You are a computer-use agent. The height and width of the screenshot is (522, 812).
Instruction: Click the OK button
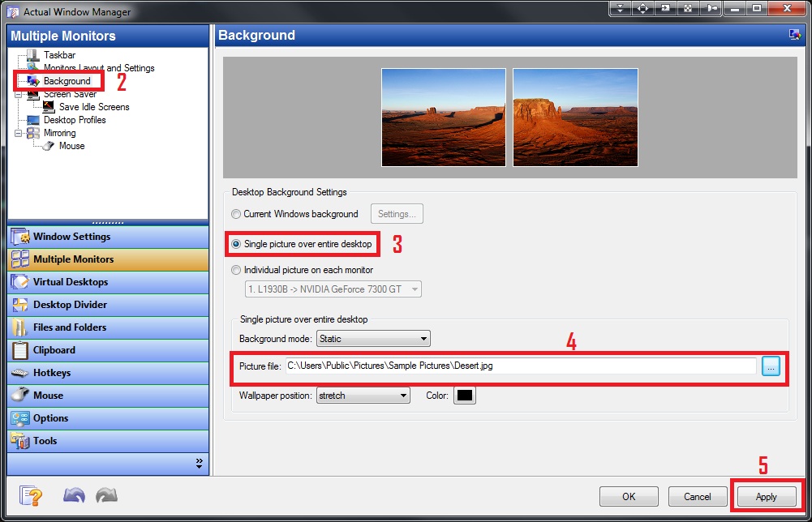coord(629,497)
